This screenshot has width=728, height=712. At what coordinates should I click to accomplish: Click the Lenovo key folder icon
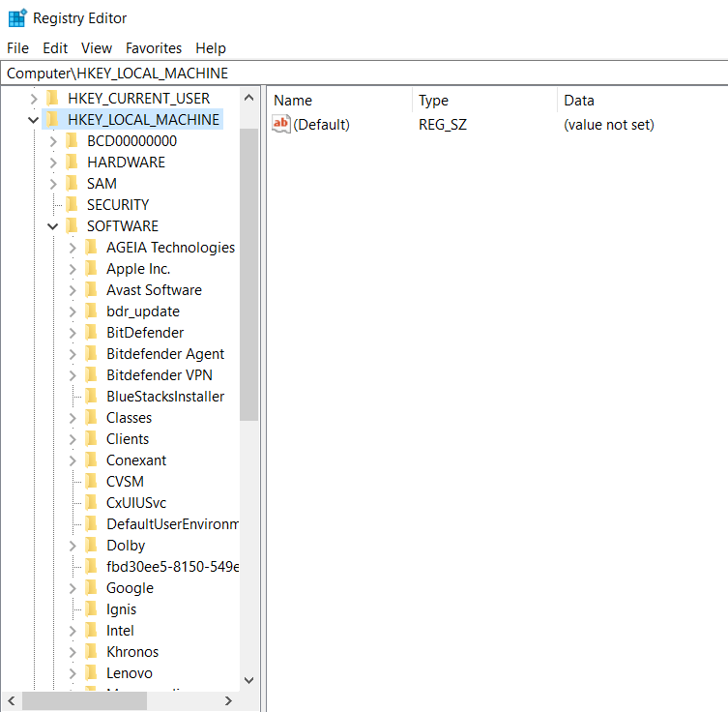[x=91, y=672]
